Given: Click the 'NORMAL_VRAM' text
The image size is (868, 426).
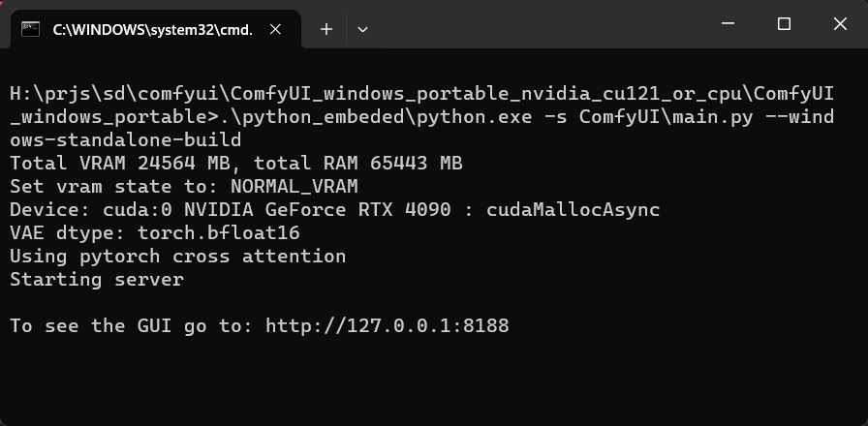Looking at the screenshot, I should (x=294, y=187).
